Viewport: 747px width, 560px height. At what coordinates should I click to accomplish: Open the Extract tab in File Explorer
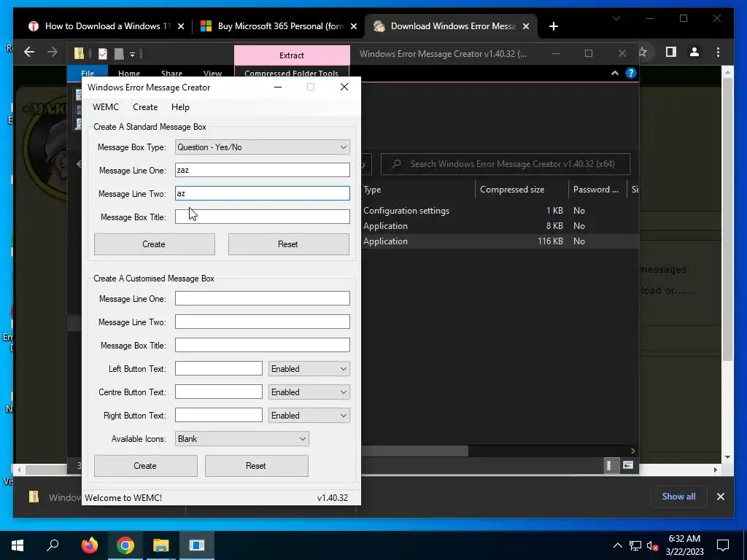pos(292,55)
